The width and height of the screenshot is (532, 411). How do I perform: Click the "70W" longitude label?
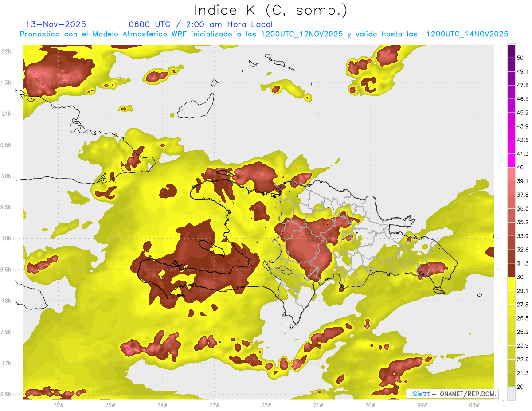pyautogui.click(x=370, y=405)
